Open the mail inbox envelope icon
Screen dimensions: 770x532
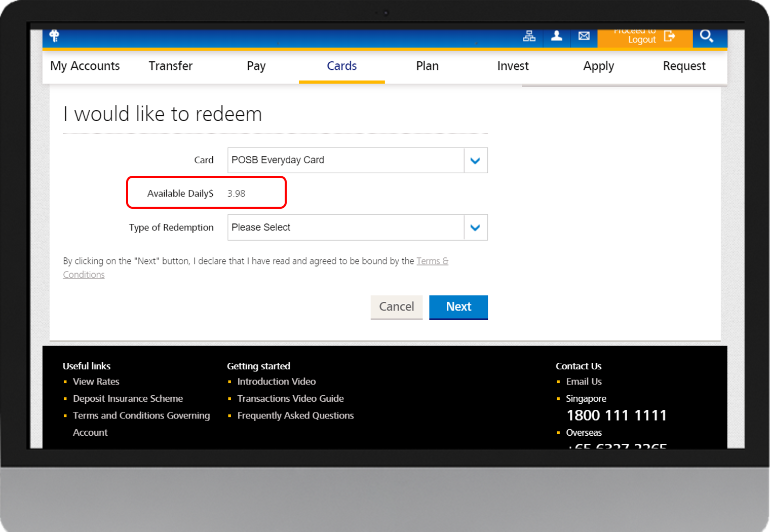[584, 36]
